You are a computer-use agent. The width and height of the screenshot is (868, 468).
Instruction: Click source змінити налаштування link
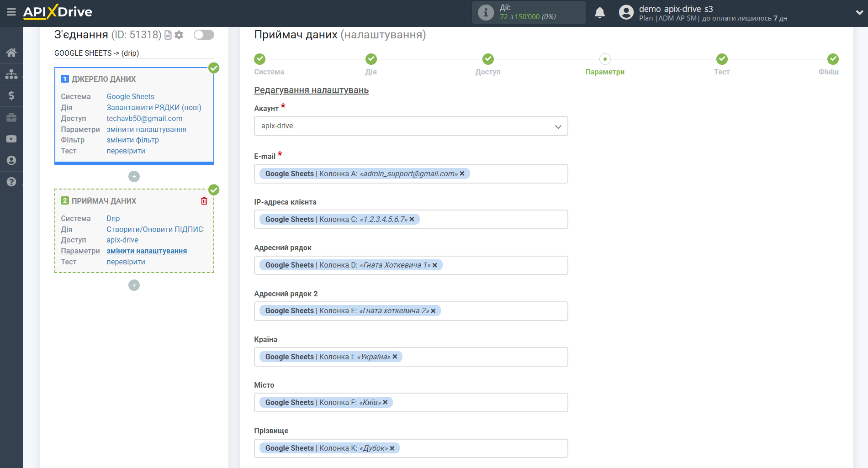click(146, 129)
